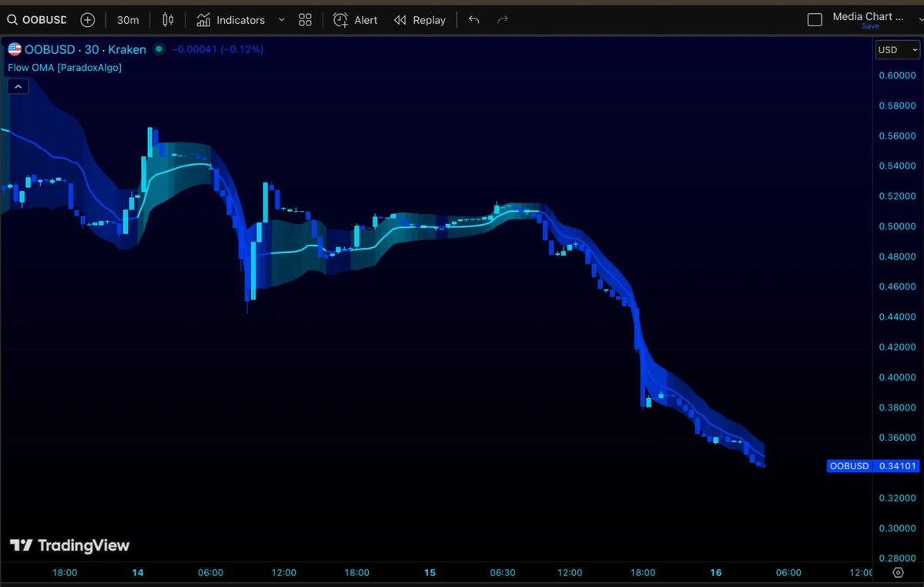Open the 30m timeframe selector
This screenshot has height=587, width=924.
(128, 20)
